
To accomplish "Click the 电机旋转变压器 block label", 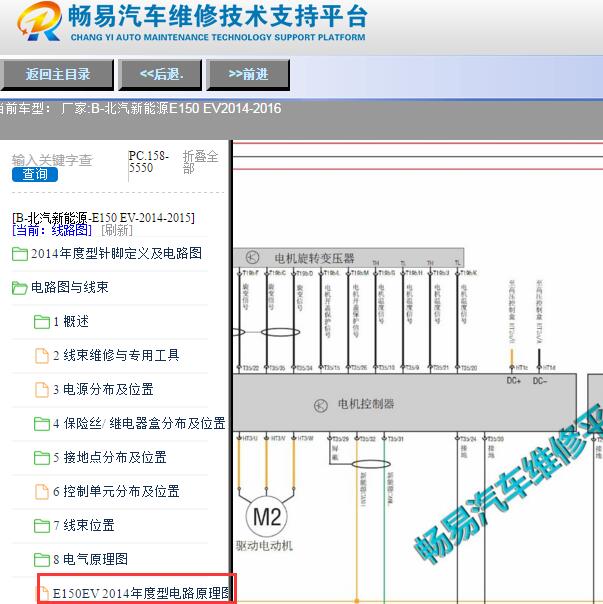I will [314, 258].
